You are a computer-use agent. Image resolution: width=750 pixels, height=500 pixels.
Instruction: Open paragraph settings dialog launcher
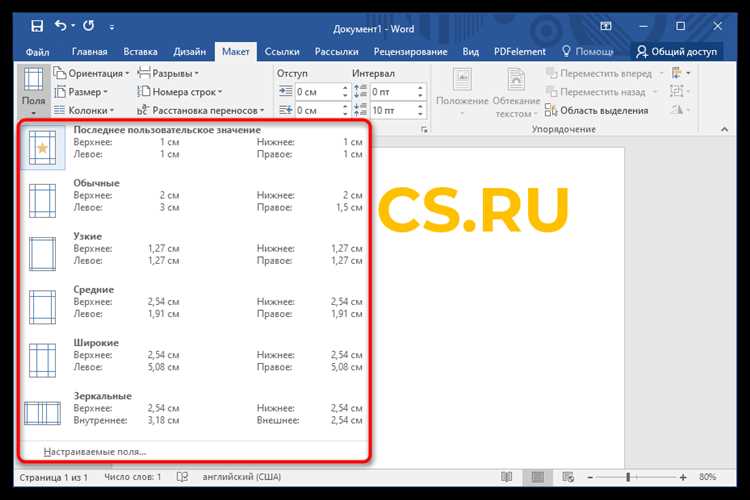(x=424, y=130)
